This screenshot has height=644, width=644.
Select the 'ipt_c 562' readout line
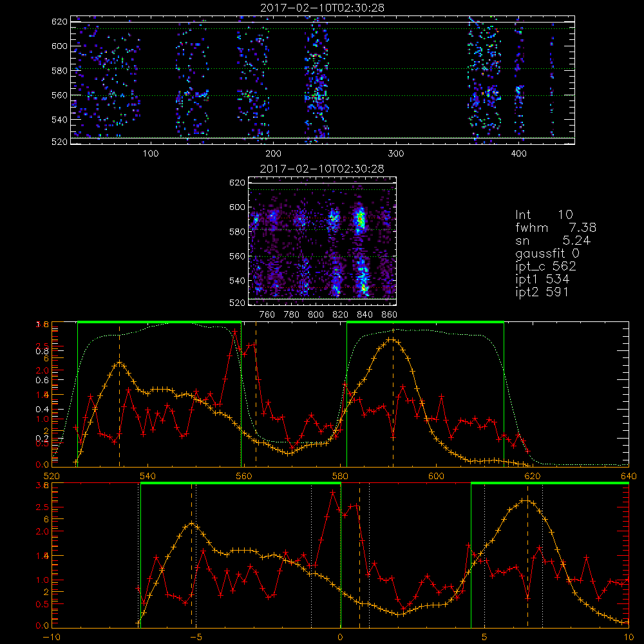click(x=546, y=267)
